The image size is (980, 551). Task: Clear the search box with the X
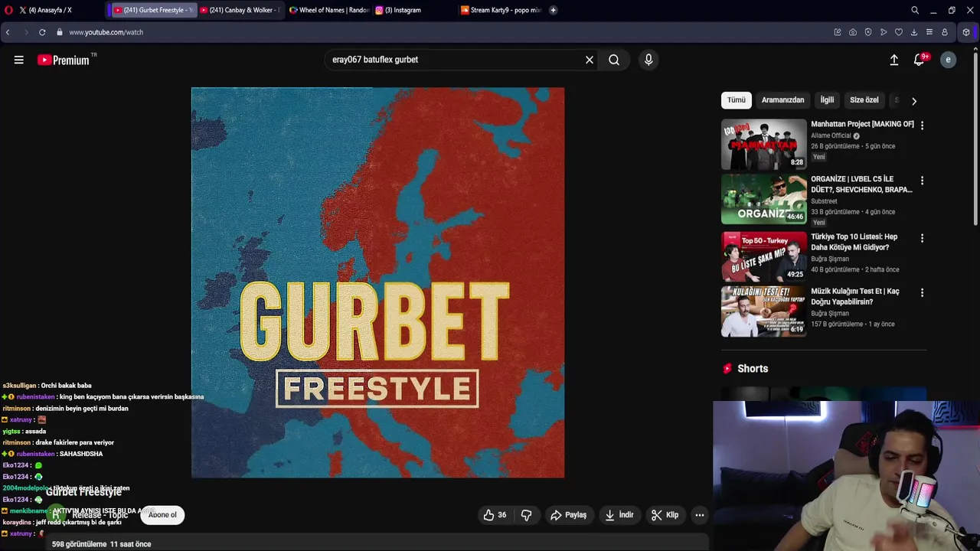pos(590,60)
